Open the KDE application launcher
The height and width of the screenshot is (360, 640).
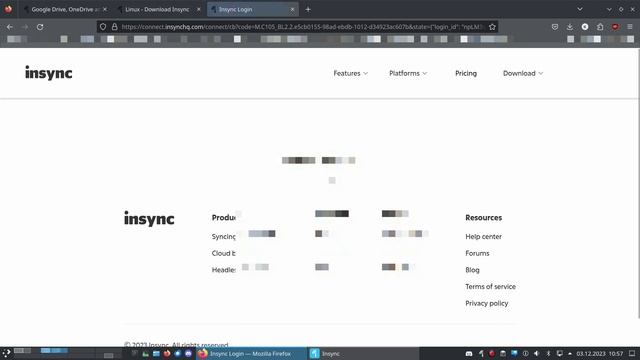click(6, 353)
